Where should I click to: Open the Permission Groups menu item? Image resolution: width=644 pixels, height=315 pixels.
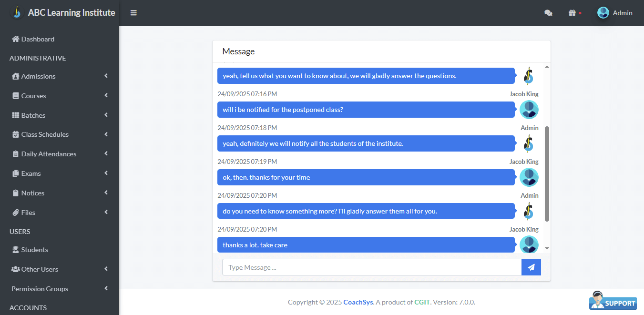(x=40, y=289)
